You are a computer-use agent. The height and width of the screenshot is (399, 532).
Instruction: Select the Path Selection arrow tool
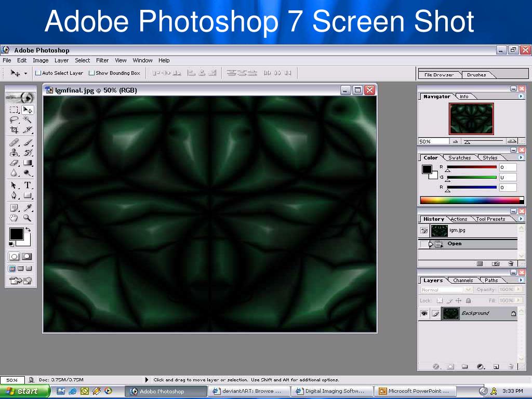point(14,185)
